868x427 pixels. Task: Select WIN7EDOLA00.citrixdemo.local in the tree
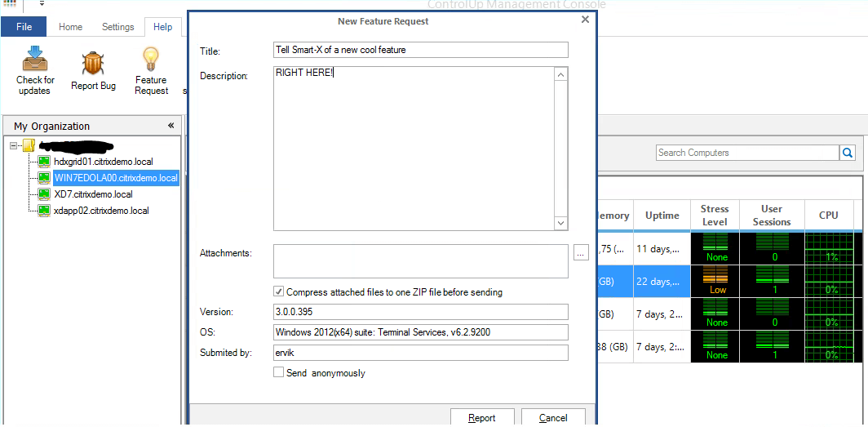click(x=116, y=178)
